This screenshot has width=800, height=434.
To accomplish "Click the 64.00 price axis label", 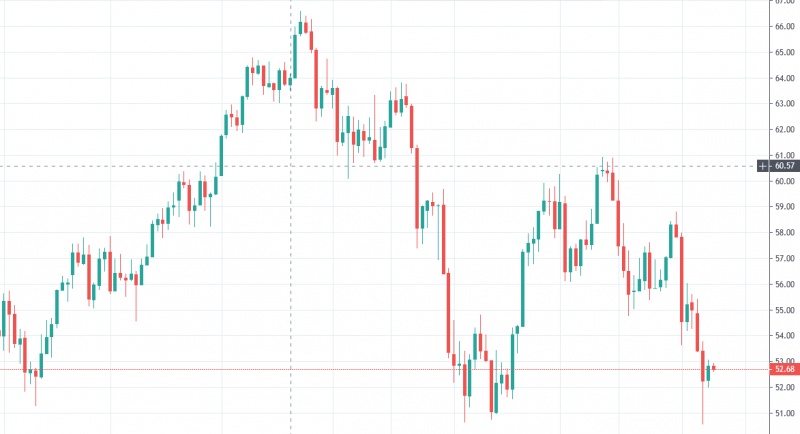I will [783, 79].
